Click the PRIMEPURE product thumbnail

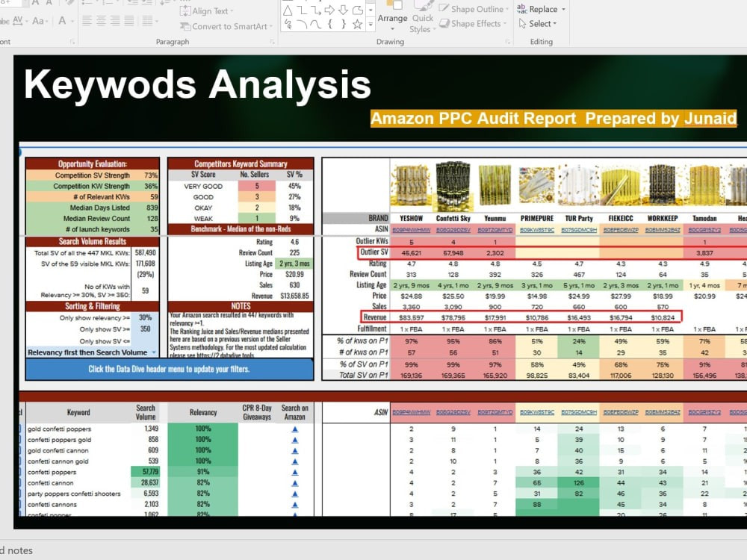coord(536,184)
